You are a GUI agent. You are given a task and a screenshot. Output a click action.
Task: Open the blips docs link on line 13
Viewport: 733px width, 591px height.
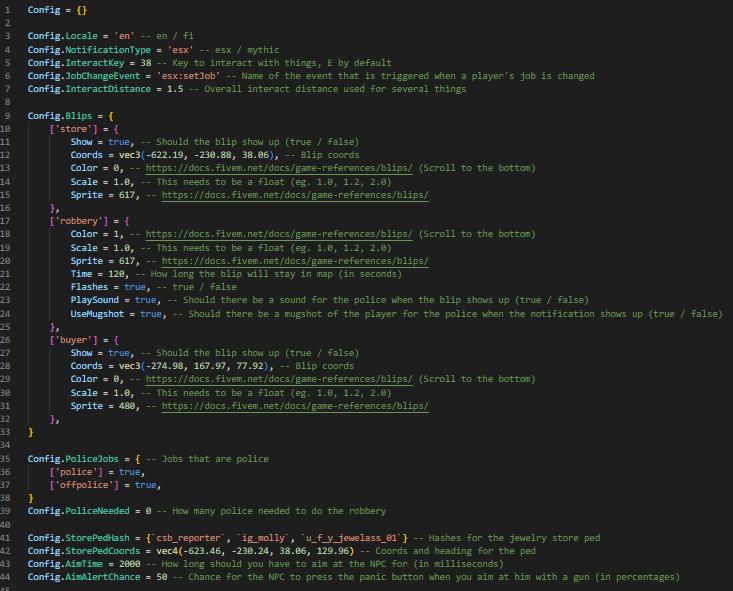pyautogui.click(x=279, y=168)
